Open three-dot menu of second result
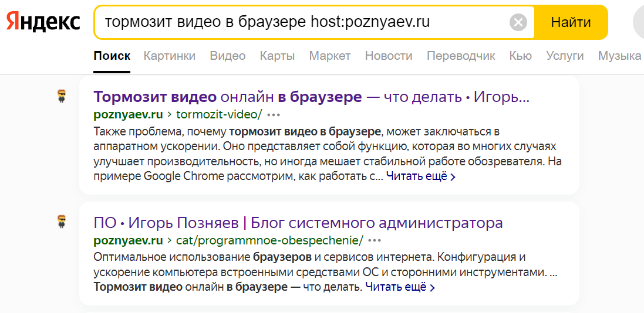644x313 pixels. [375, 240]
